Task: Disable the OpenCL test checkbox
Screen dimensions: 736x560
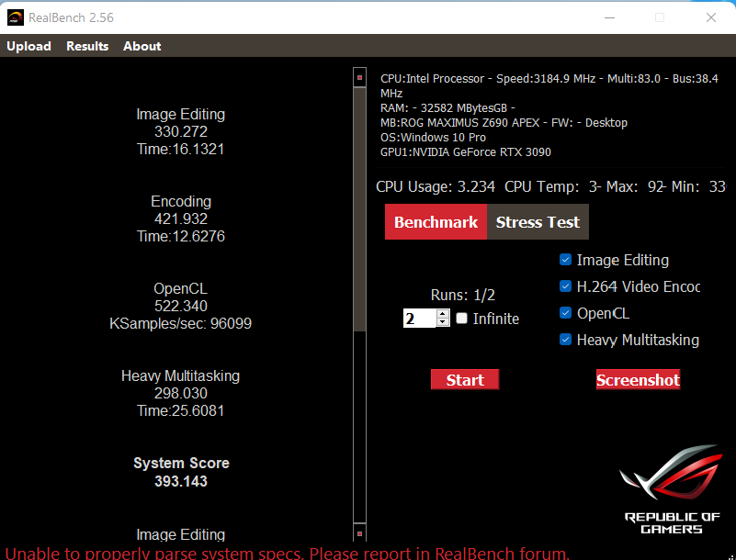Action: (x=566, y=313)
